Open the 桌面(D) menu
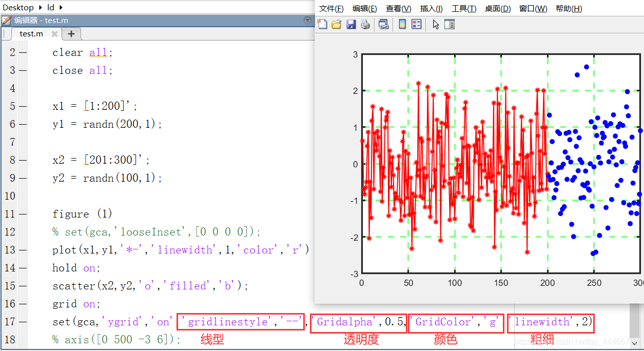Image resolution: width=644 pixels, height=351 pixels. (498, 9)
